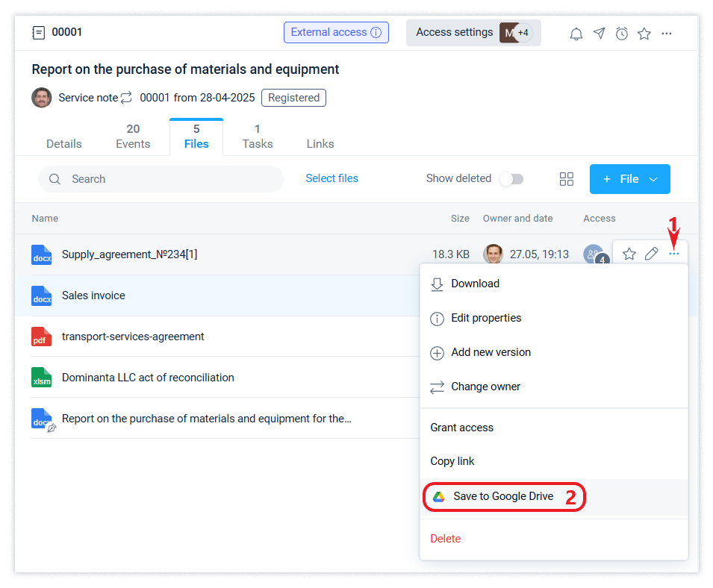Favorite the Supply_agreement file with star
This screenshot has height=588, width=713.
[x=629, y=254]
